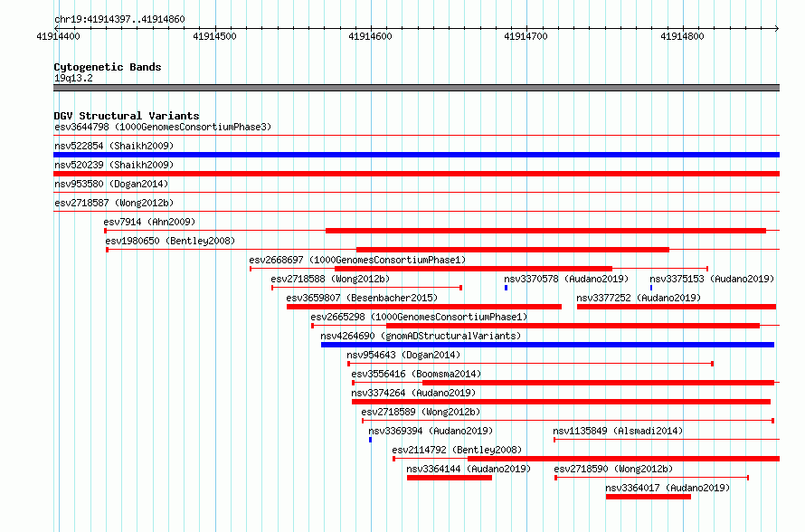Click the small blue nsv3369394 marker
805x532 pixels.
[370, 440]
